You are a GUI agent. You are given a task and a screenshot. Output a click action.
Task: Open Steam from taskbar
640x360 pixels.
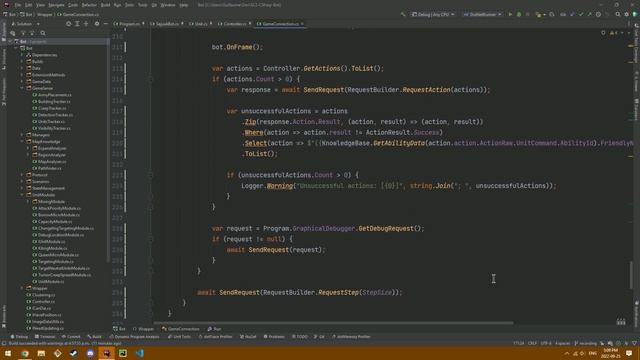[74, 353]
